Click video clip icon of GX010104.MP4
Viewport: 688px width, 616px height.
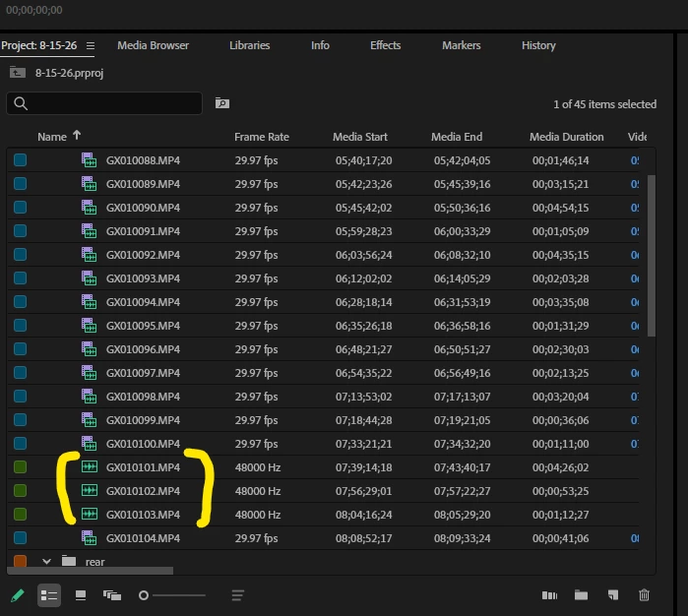tap(89, 538)
